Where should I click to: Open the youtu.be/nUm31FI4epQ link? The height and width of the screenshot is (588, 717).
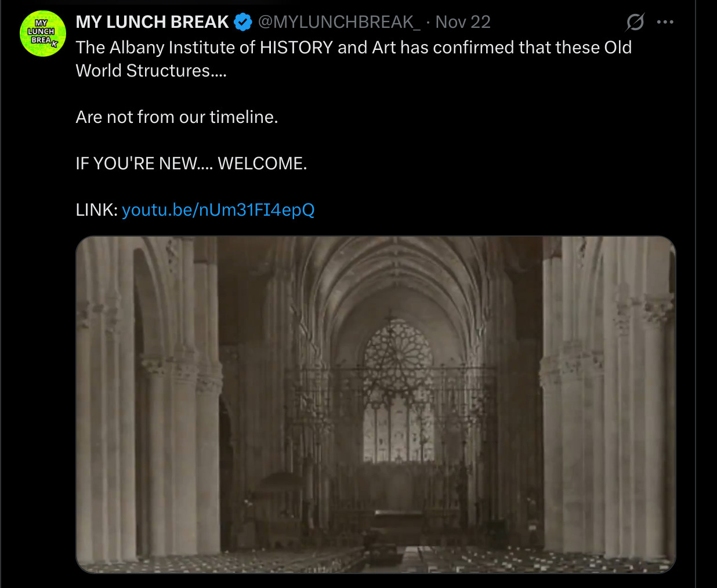click(x=218, y=210)
